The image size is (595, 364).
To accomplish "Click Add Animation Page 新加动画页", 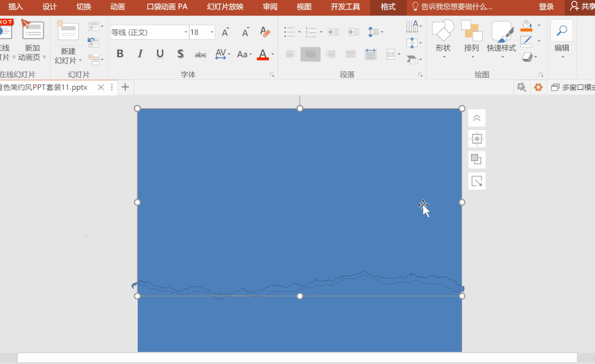I will (32, 41).
